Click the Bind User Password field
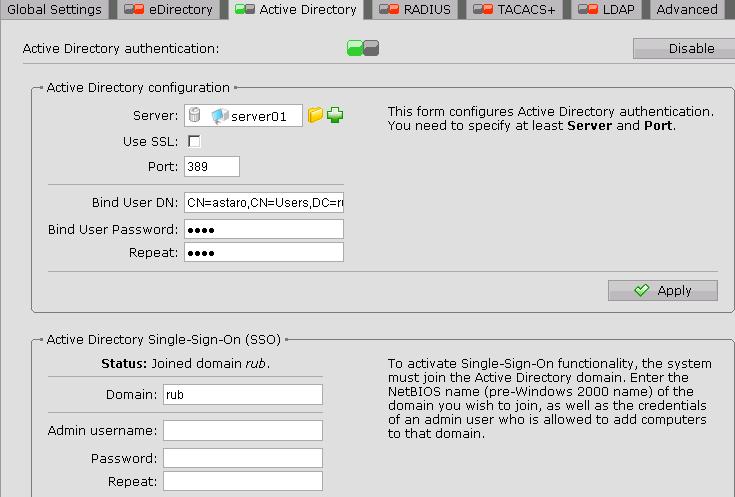The width and height of the screenshot is (735, 497). pyautogui.click(x=264, y=229)
